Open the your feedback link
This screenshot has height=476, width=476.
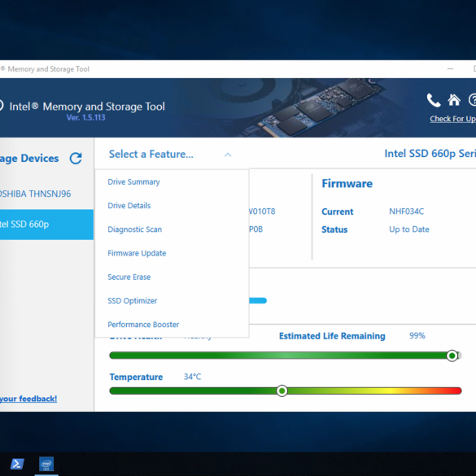pos(28,399)
